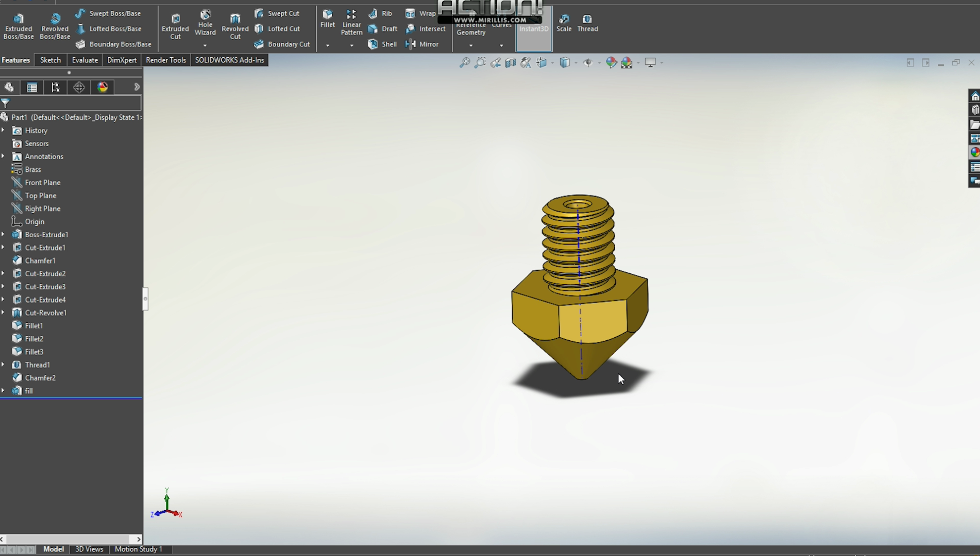This screenshot has width=980, height=556.
Task: Click Zoom to Fit view icon
Action: pos(464,63)
